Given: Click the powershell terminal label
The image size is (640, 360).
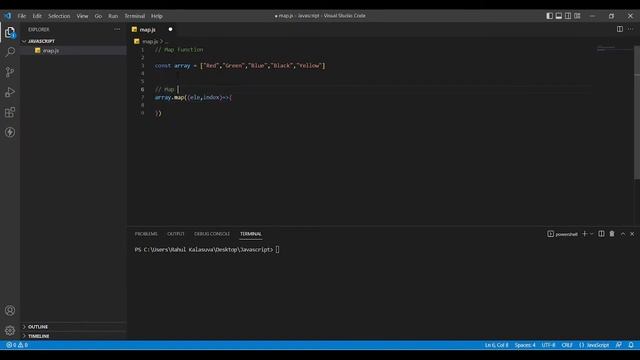Looking at the screenshot, I should click(562, 234).
